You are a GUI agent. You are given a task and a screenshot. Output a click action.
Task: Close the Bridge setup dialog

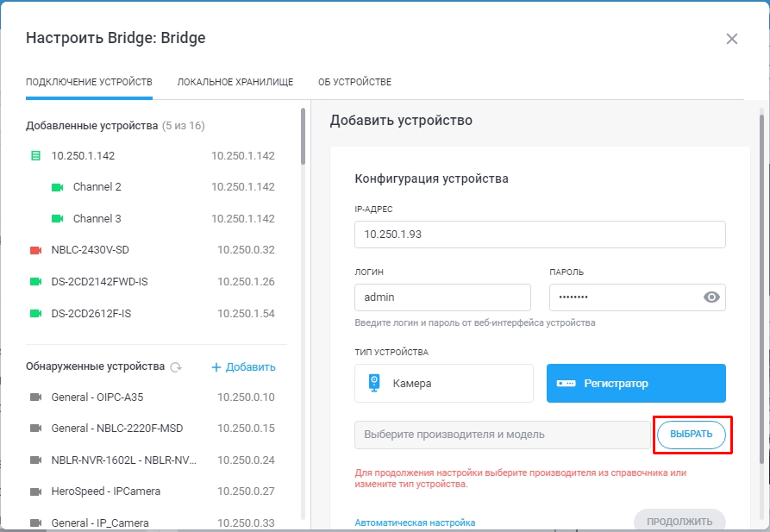tap(732, 39)
